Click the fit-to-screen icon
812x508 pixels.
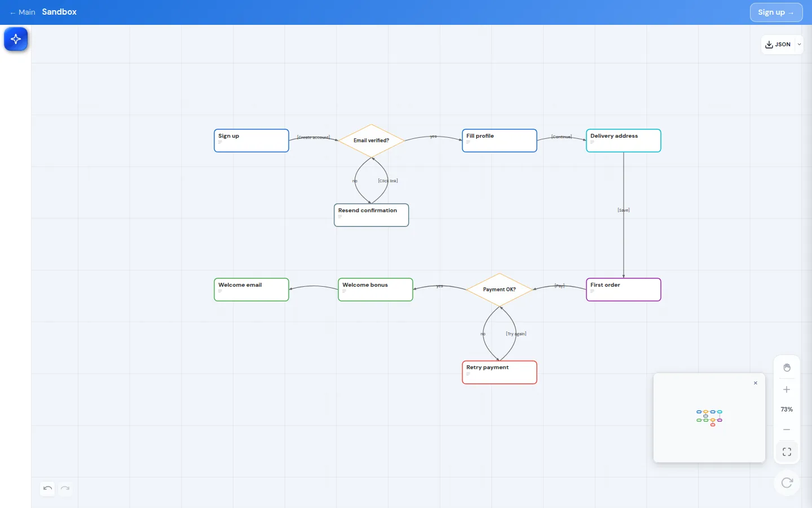[x=787, y=452]
